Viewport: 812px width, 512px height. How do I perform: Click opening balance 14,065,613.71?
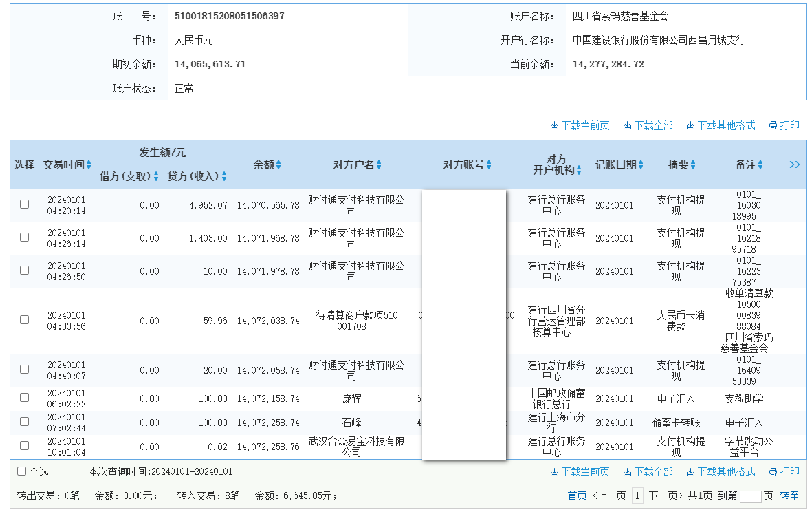[x=210, y=64]
